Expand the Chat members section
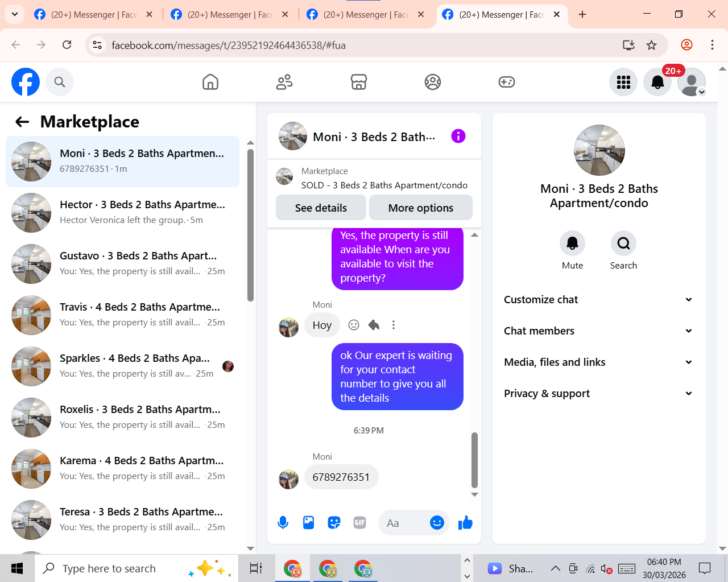 pyautogui.click(x=599, y=331)
